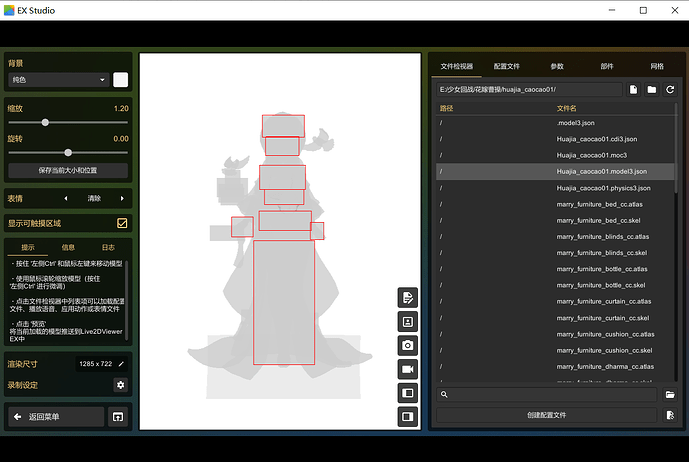Select marry_furniture_dharma_cc.atlas file
The image size is (689, 462).
point(555,367)
